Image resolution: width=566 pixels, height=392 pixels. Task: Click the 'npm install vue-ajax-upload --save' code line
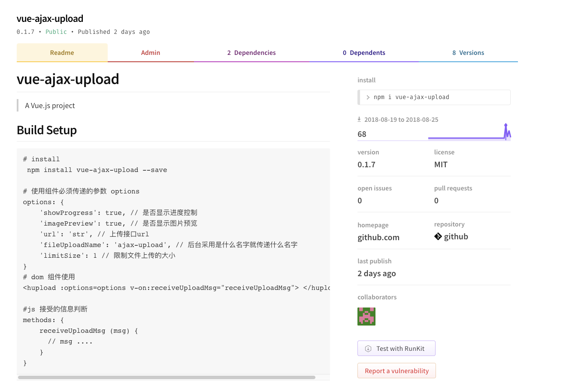[97, 170]
